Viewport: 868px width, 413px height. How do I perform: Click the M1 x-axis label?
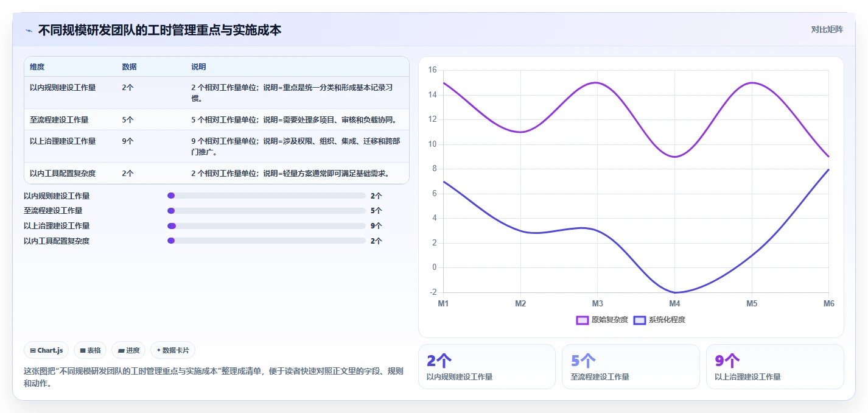(443, 303)
